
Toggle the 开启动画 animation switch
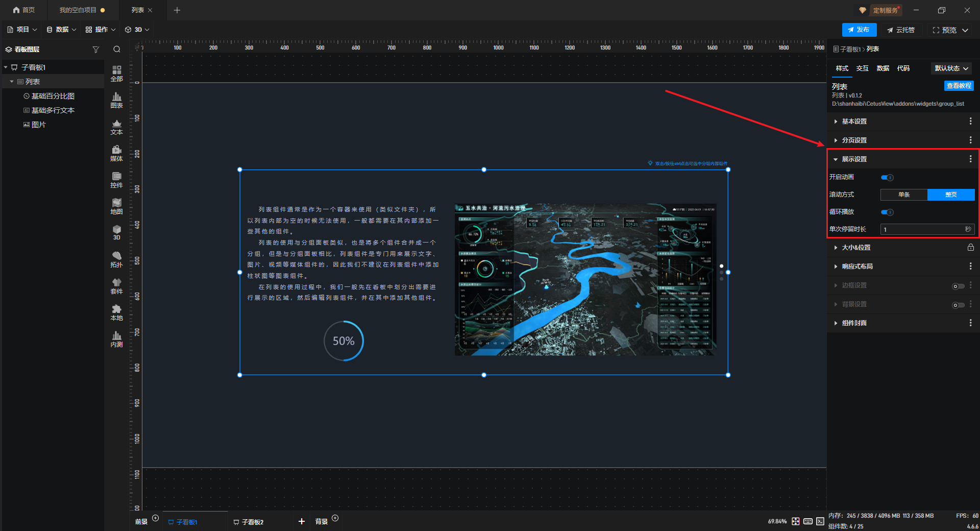887,178
